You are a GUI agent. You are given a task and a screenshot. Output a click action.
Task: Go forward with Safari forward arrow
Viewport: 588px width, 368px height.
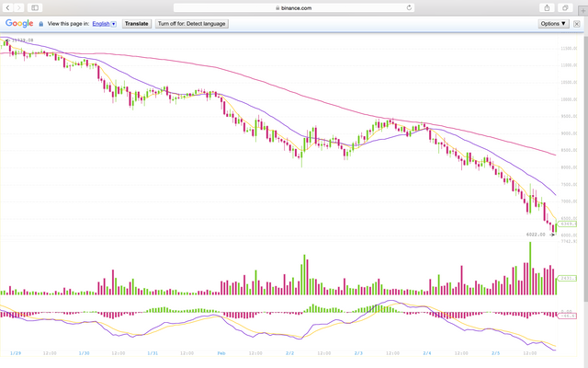(x=18, y=7)
